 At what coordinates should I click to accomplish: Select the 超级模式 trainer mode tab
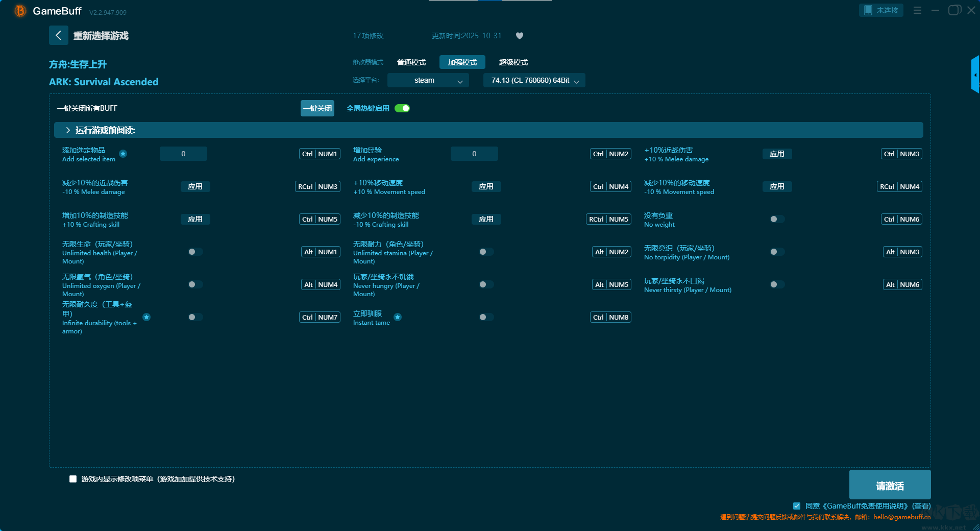pos(513,62)
